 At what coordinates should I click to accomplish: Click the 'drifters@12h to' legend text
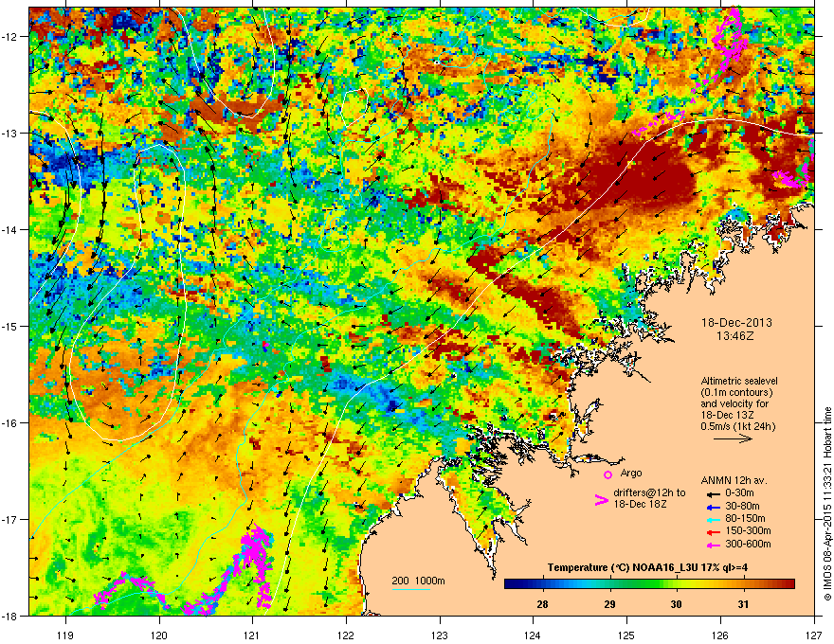tap(649, 493)
